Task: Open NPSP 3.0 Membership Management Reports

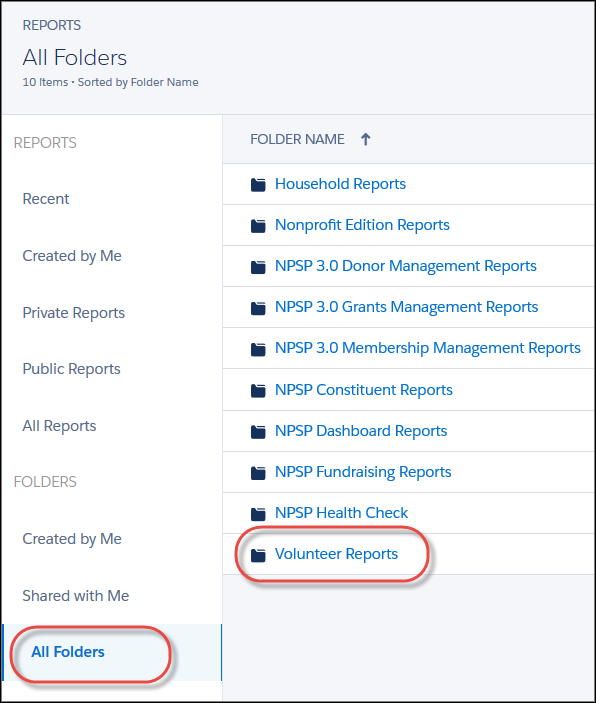Action: 428,348
